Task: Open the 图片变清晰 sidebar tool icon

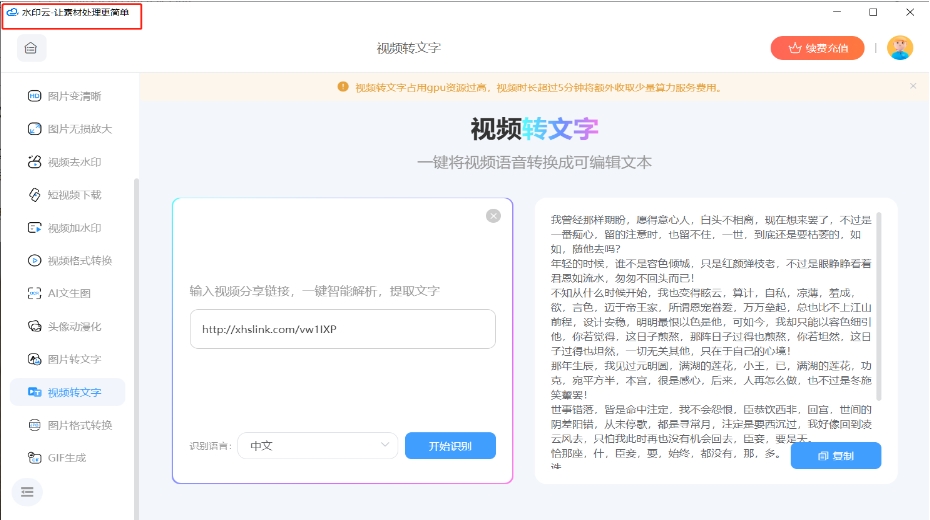Action: point(34,96)
